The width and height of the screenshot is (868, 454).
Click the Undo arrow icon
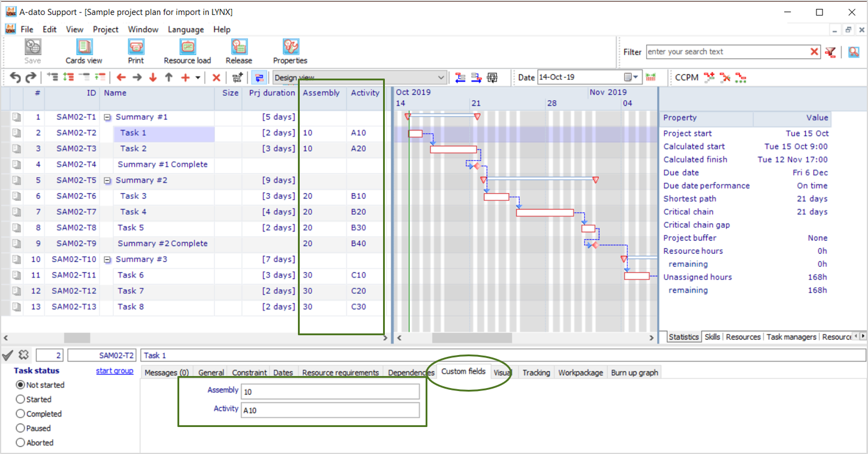pyautogui.click(x=15, y=77)
